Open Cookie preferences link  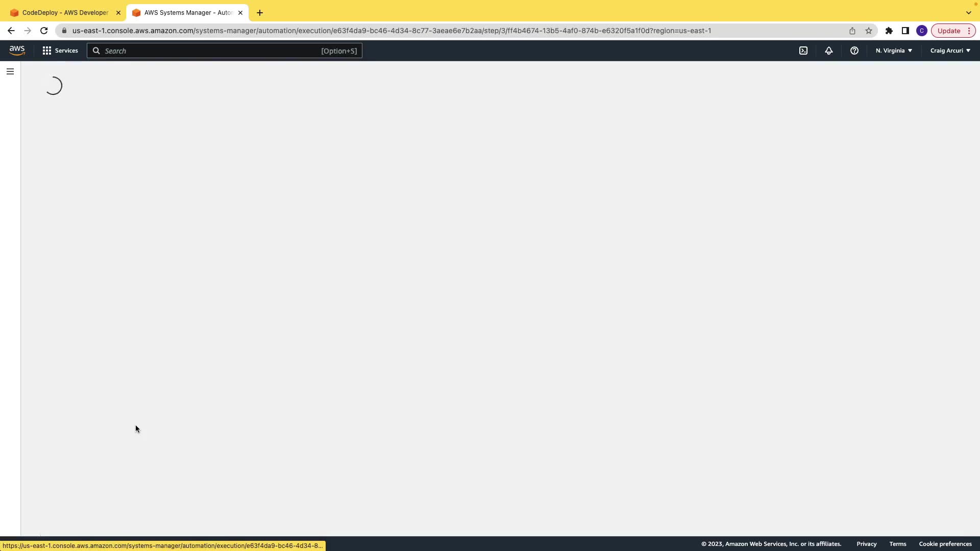[945, 544]
